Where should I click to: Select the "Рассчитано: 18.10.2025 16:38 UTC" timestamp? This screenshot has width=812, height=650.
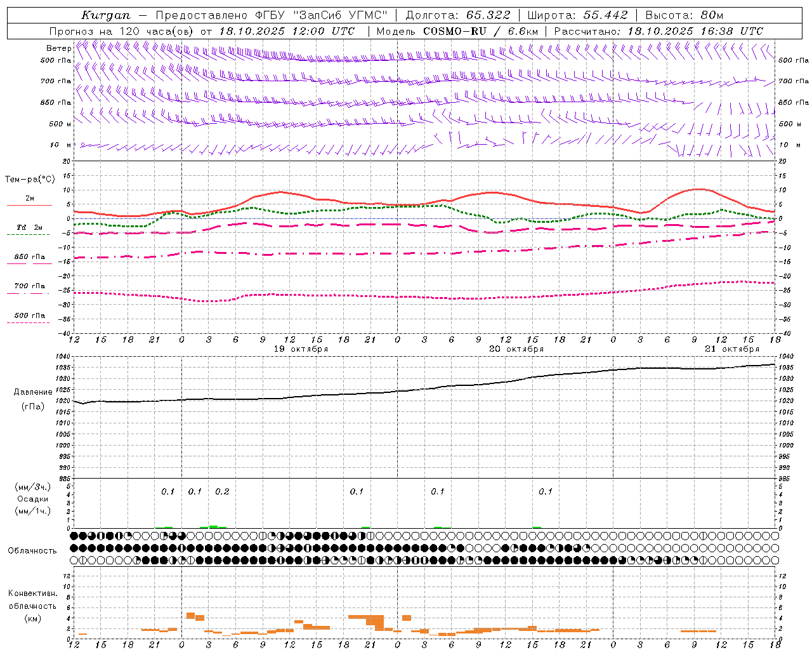click(x=659, y=31)
